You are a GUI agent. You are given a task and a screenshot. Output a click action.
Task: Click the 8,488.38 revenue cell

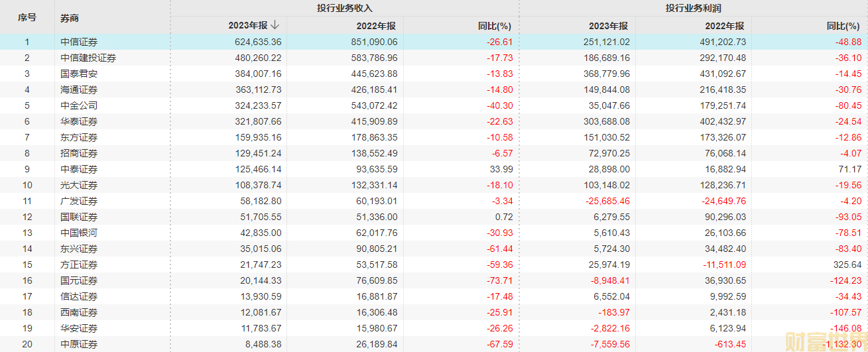click(x=263, y=344)
